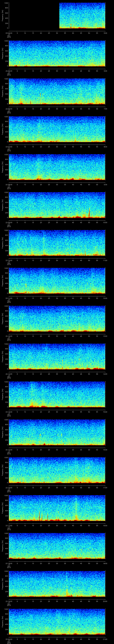Pick the spectrogram panel starting at 22:07:00
The image size is (114, 644).
point(57,129)
